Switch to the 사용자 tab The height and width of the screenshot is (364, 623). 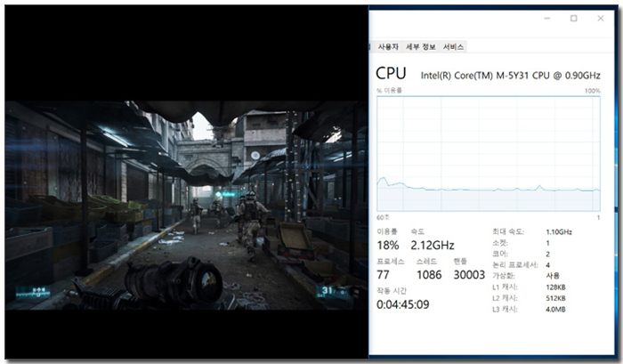[x=388, y=47]
